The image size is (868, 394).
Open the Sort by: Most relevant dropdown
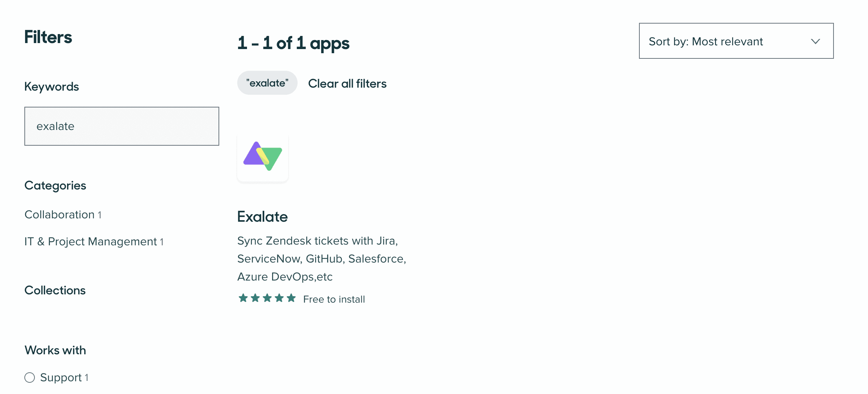click(x=735, y=41)
